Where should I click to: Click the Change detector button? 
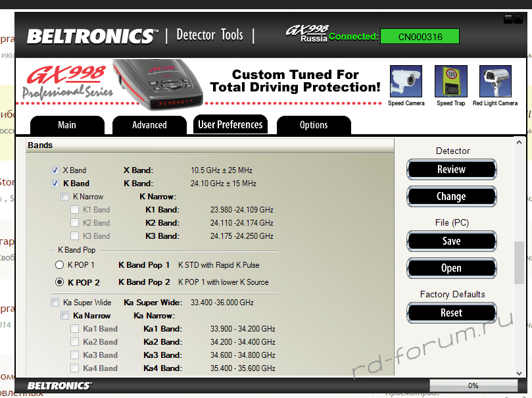pos(452,197)
